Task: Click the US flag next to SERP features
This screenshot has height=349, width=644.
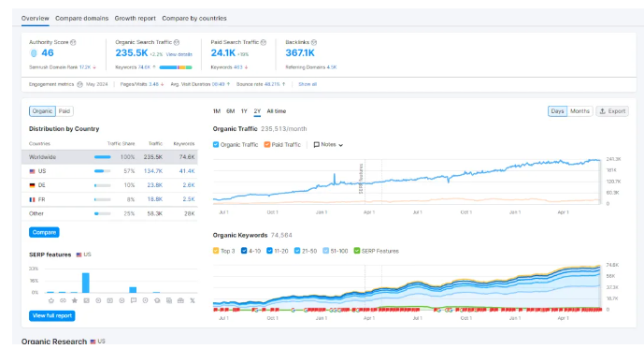Action: click(x=79, y=254)
